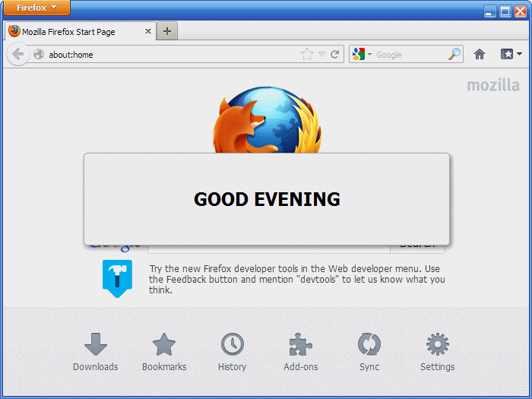Screen dimensions: 532x399
Task: Reload the current page
Action: (x=335, y=54)
